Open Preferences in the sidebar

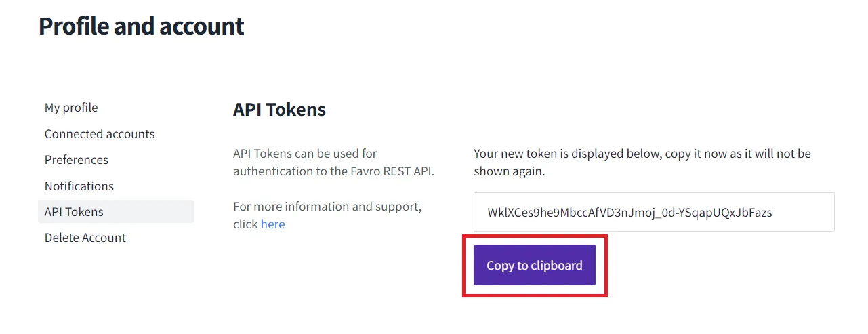pyautogui.click(x=77, y=160)
